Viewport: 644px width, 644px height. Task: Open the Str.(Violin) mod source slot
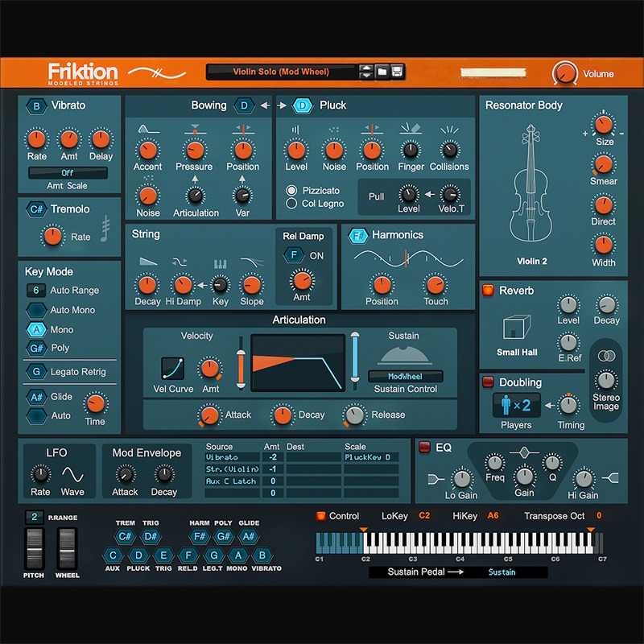(x=232, y=469)
